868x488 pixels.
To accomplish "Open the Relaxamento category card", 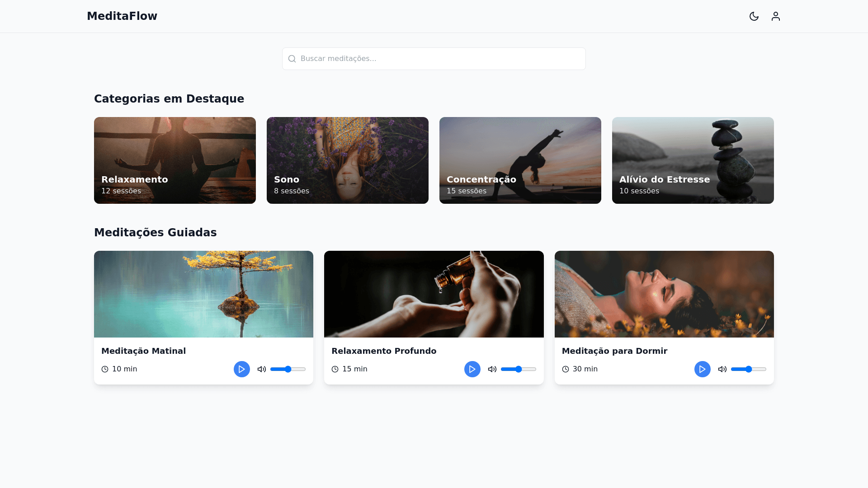I will coord(175,160).
